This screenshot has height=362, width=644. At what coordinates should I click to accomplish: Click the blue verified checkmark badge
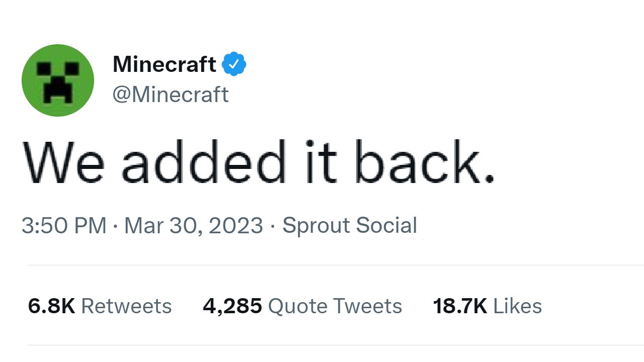tap(234, 63)
